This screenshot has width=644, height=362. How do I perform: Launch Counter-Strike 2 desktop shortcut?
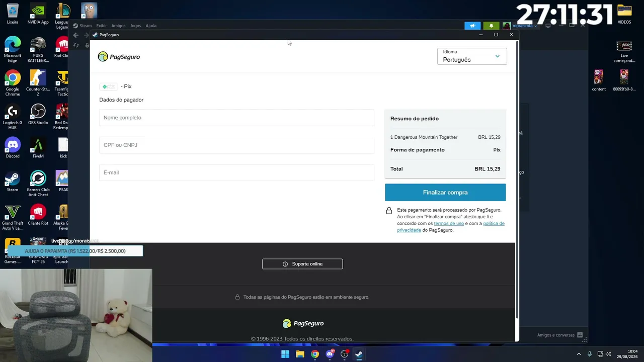(38, 83)
